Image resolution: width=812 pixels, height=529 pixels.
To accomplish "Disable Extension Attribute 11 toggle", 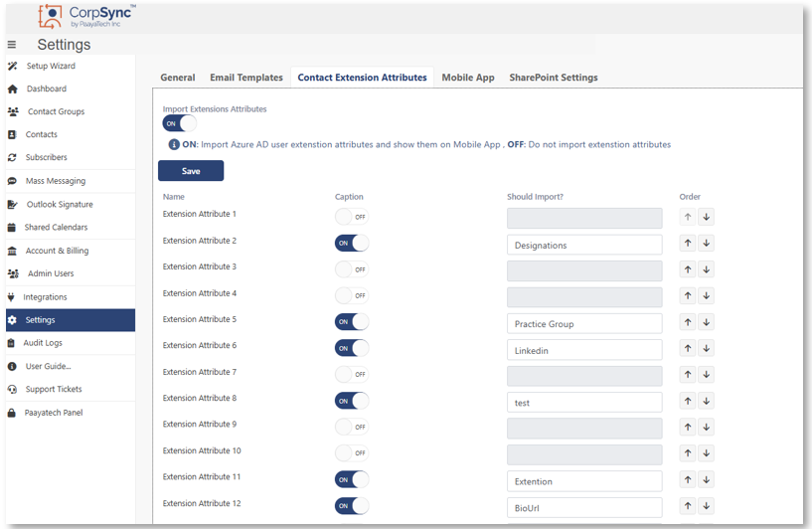I will (x=352, y=479).
